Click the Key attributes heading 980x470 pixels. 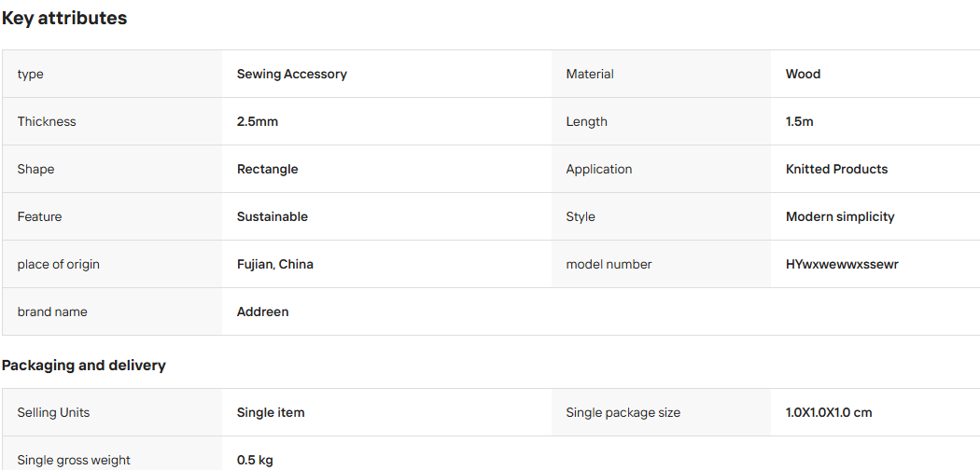click(64, 18)
